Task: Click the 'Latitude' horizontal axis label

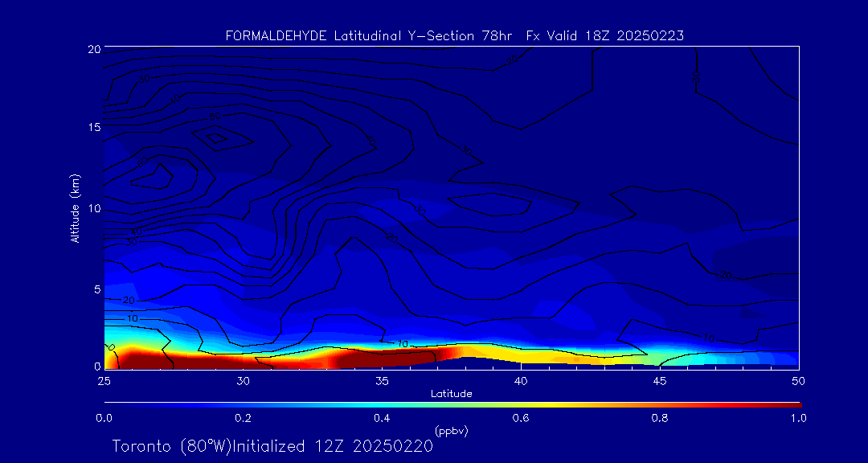Action: (x=452, y=394)
